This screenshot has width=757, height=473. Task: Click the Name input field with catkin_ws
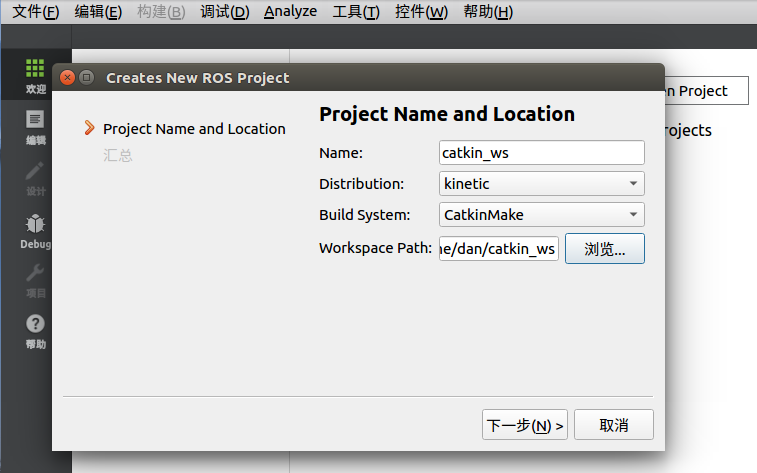(x=542, y=153)
